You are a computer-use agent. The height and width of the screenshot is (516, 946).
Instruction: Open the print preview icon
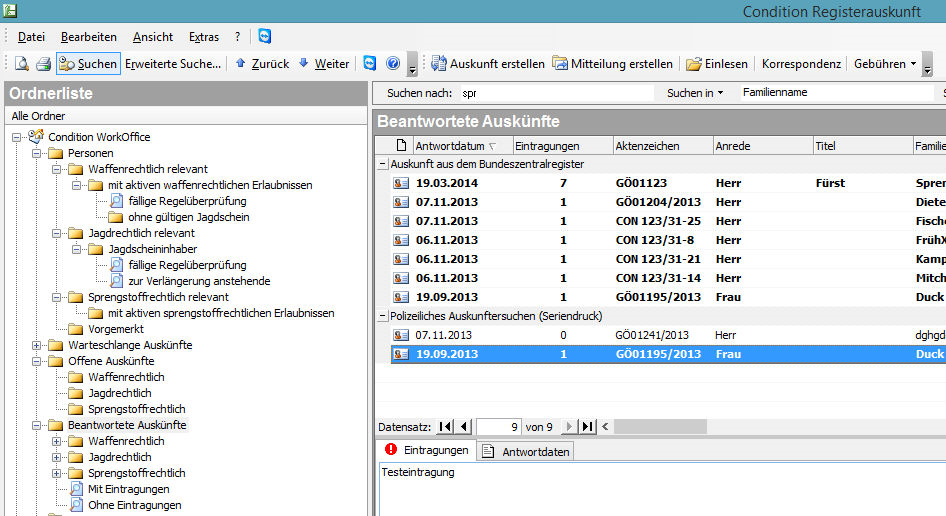click(x=21, y=64)
